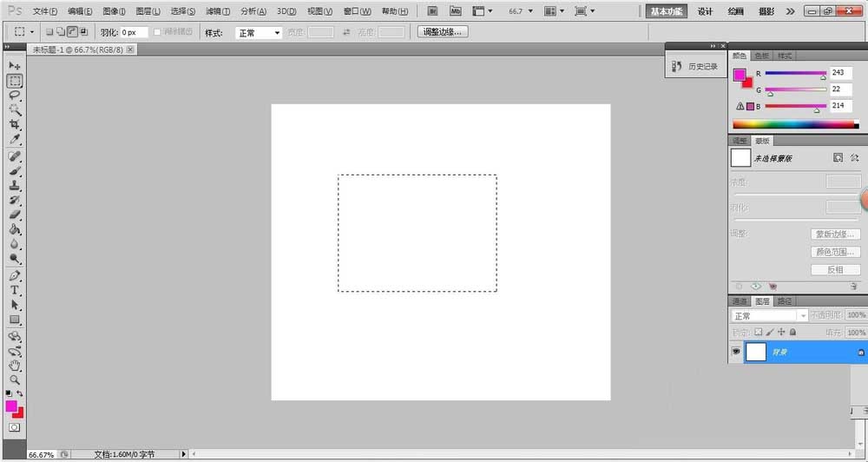Switch to the 通道 tab
The height and width of the screenshot is (462, 868).
pyautogui.click(x=740, y=301)
